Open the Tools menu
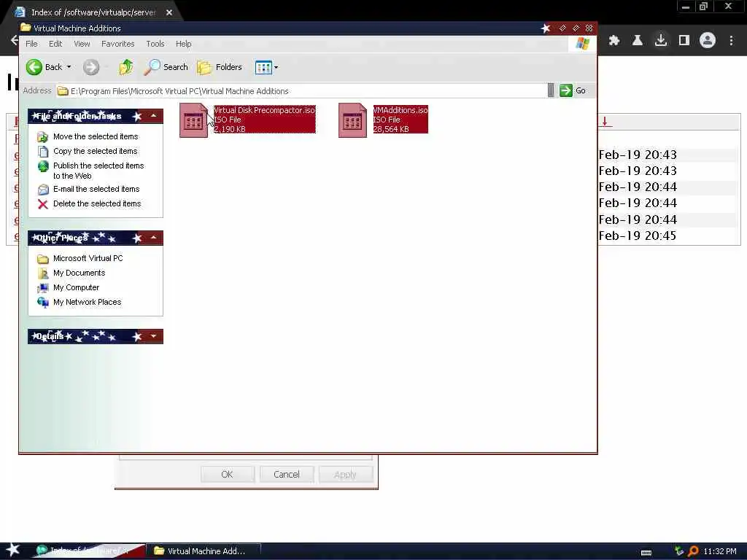The height and width of the screenshot is (560, 747). (x=155, y=44)
